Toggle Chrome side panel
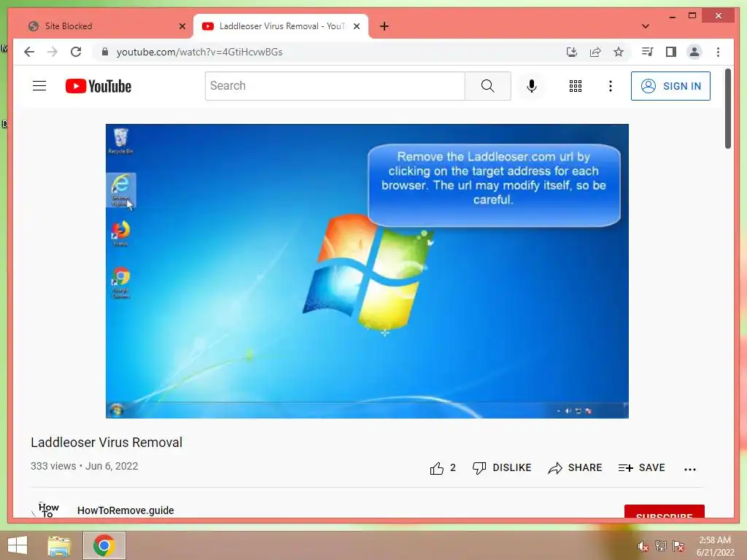This screenshot has height=560, width=747. tap(671, 52)
